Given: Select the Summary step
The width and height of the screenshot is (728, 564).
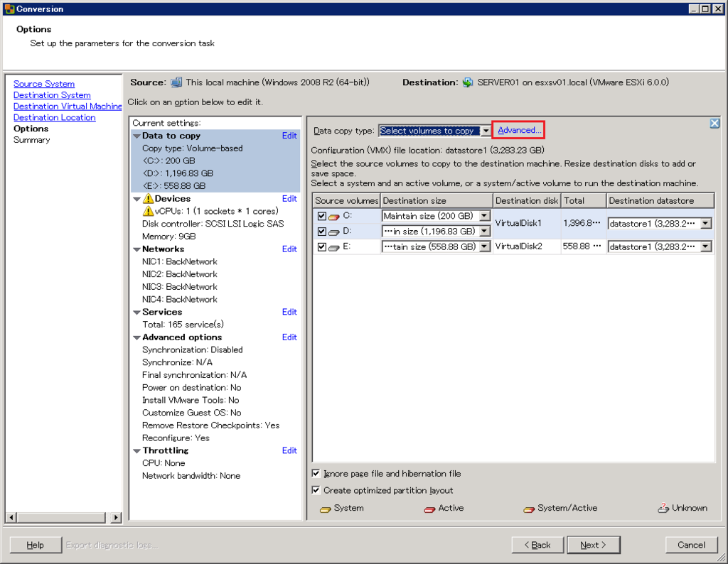Looking at the screenshot, I should [31, 140].
